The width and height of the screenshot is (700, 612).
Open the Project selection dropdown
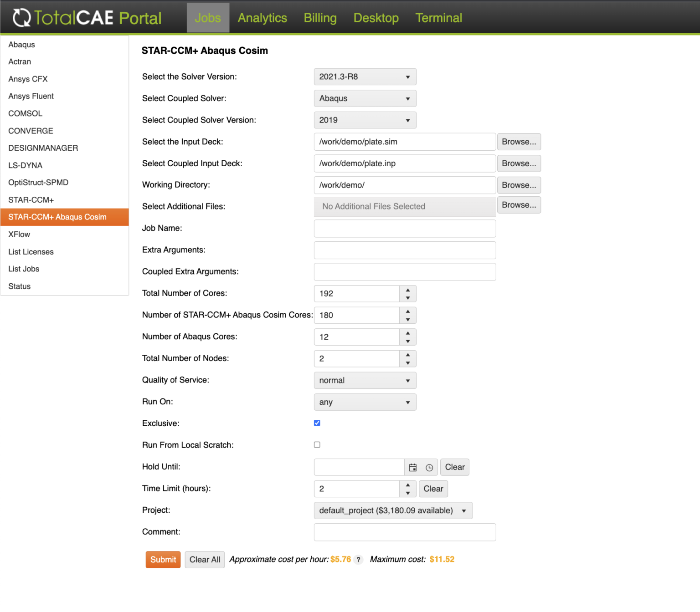pos(393,510)
